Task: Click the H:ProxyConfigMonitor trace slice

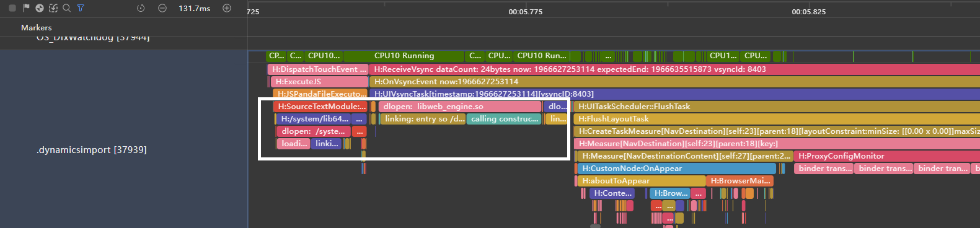Action: [x=887, y=156]
